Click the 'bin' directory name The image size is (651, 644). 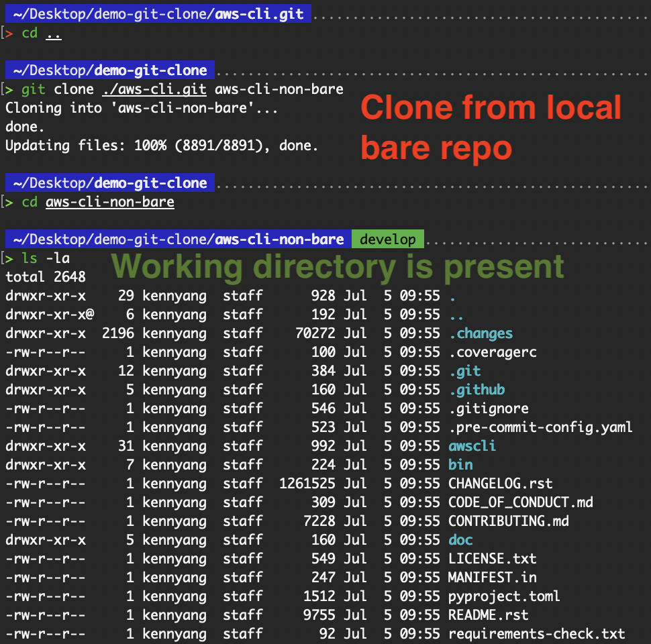[x=460, y=465]
